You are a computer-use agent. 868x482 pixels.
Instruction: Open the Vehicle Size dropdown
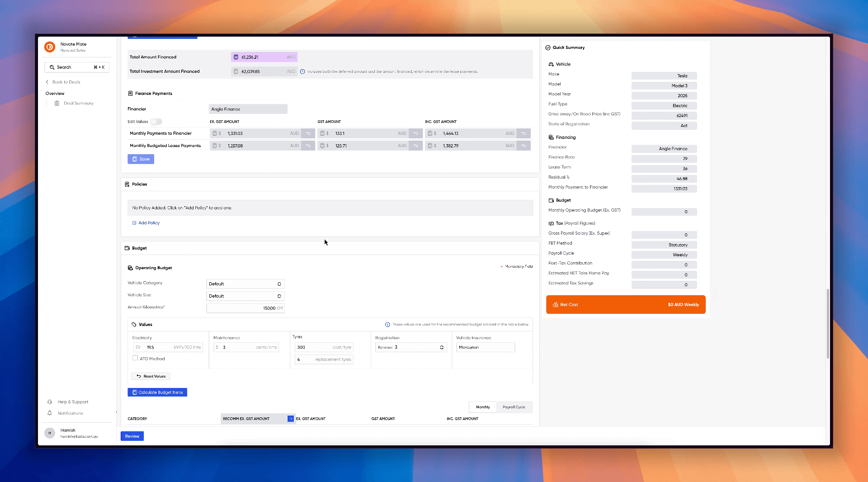(245, 296)
